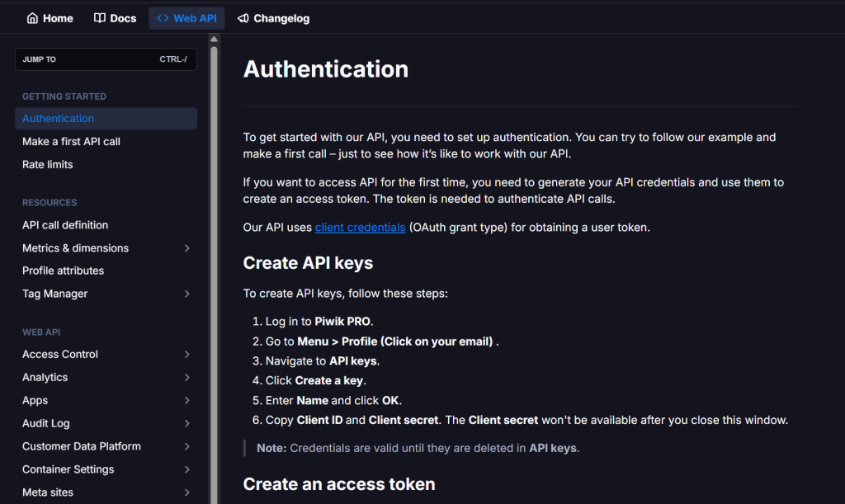Click the sidebar scrollbar up arrow
Viewport: 845px width, 504px height.
tap(214, 40)
